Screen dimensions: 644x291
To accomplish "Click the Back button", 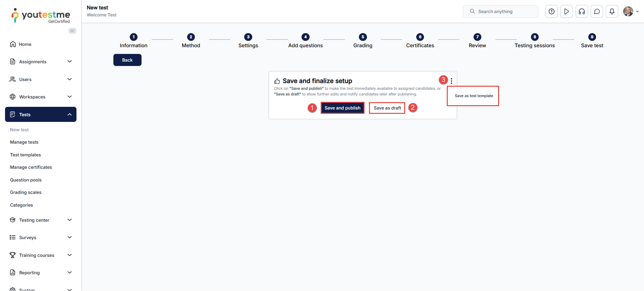I will coord(127,60).
